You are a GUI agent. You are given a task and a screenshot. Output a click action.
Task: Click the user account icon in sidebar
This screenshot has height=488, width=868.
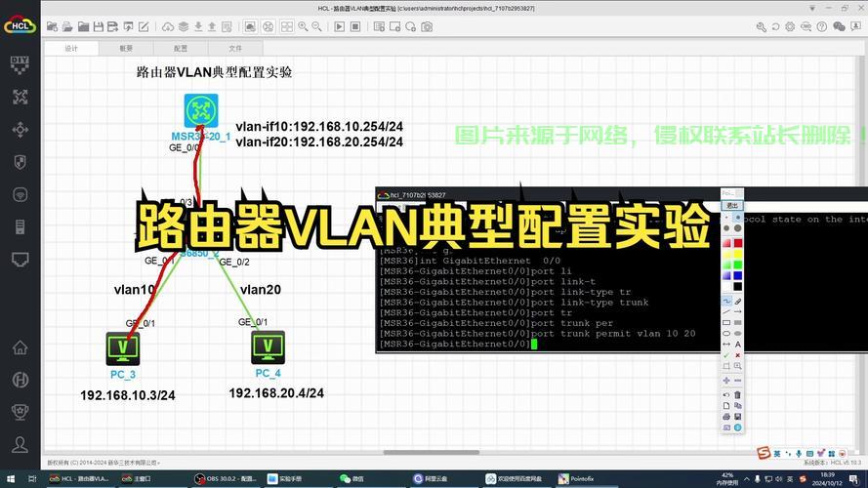20,444
